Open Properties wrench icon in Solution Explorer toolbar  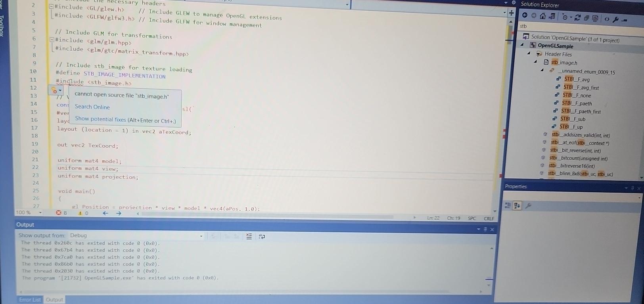[615, 19]
